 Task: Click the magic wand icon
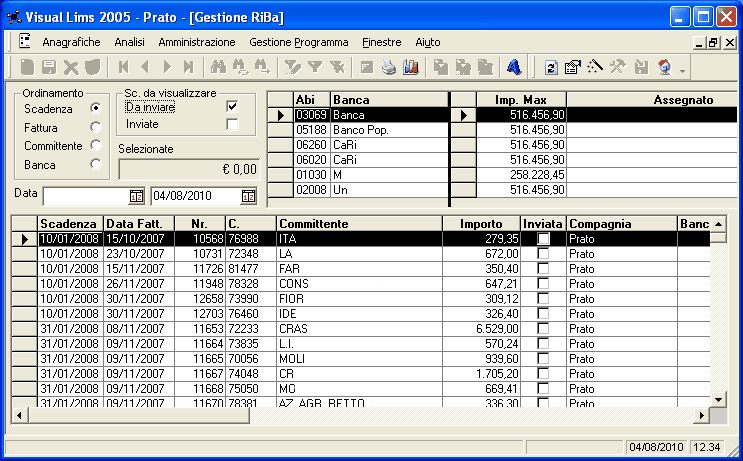(x=595, y=67)
